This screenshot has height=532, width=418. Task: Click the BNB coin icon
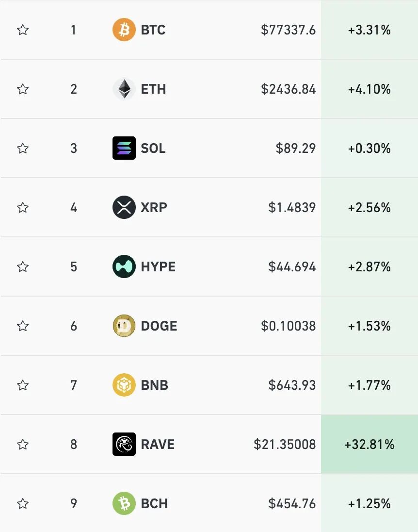pos(124,385)
